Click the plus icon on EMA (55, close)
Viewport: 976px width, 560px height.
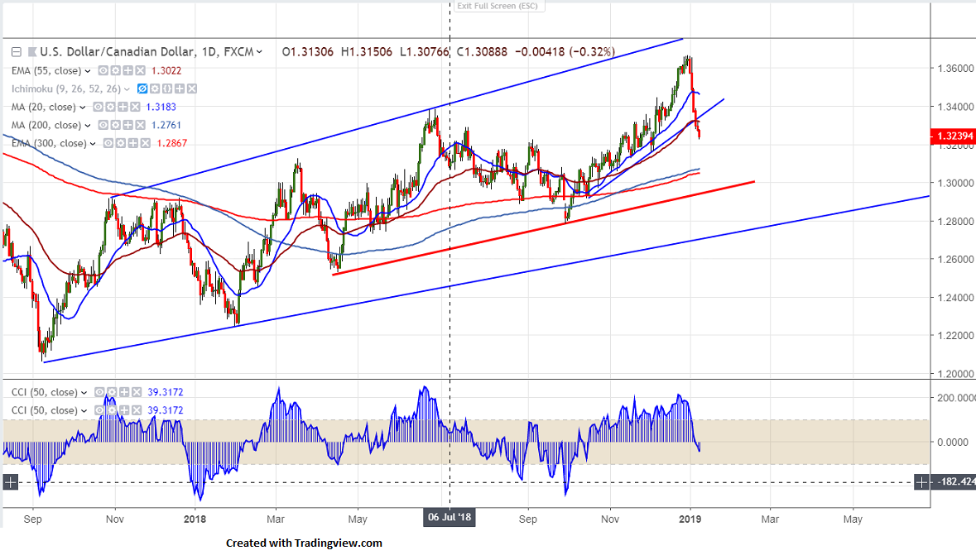pos(127,71)
